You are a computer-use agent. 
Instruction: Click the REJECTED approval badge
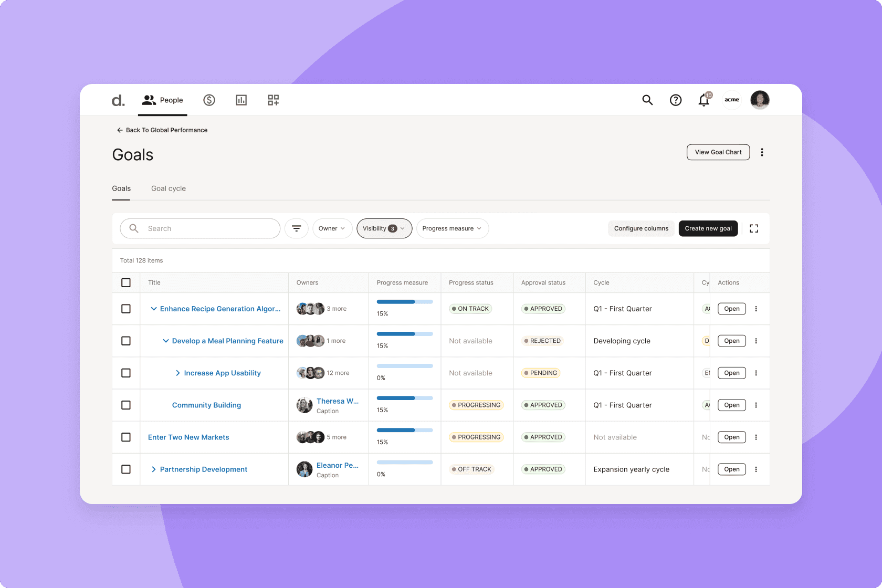tap(543, 341)
